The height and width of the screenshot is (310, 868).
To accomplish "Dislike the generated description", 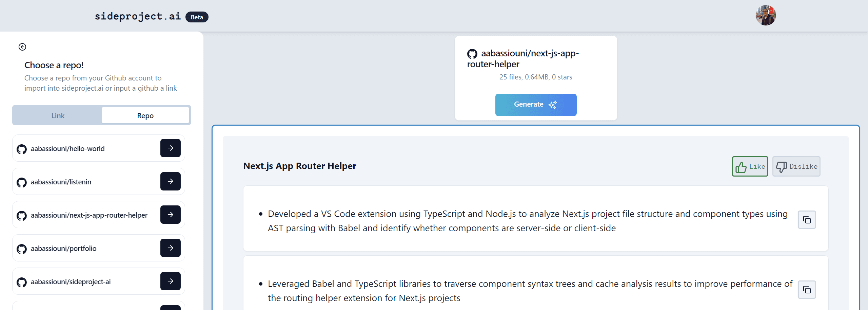I will [796, 166].
